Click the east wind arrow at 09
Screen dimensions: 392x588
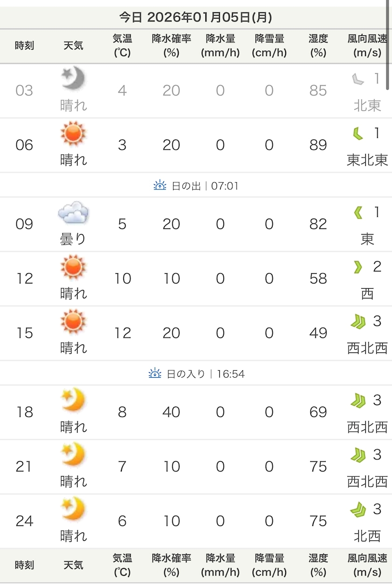(358, 213)
